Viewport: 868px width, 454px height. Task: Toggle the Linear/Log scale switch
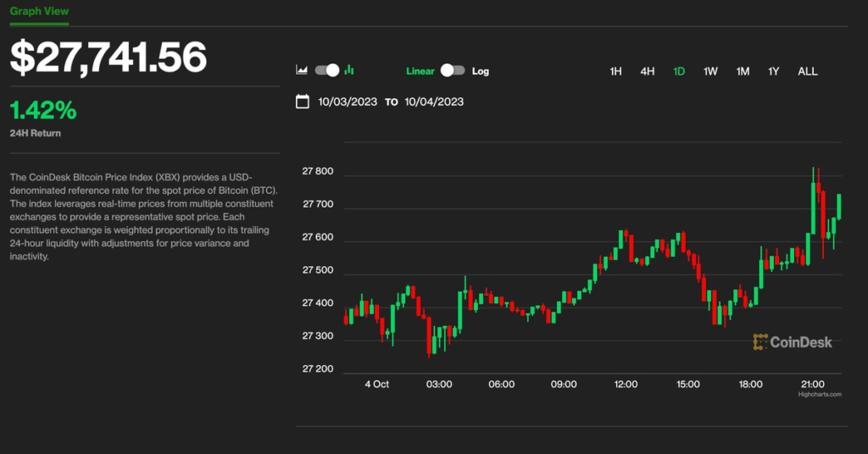pos(453,71)
